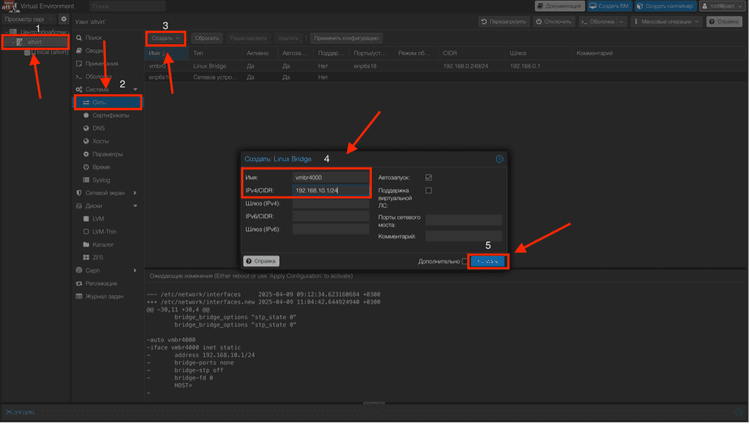The width and height of the screenshot is (750, 424).
Task: Click the Сбросить button
Action: tap(207, 38)
